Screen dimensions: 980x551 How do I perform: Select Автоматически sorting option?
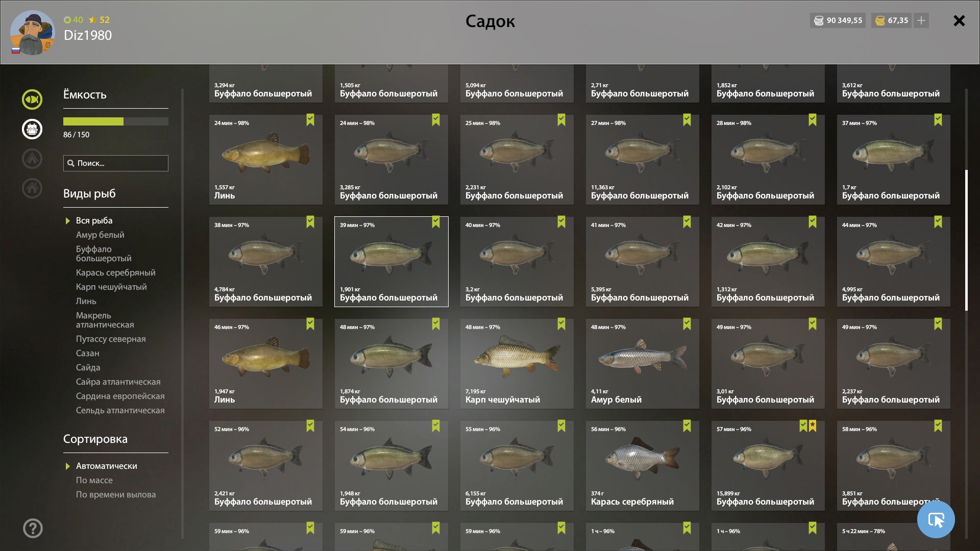106,466
